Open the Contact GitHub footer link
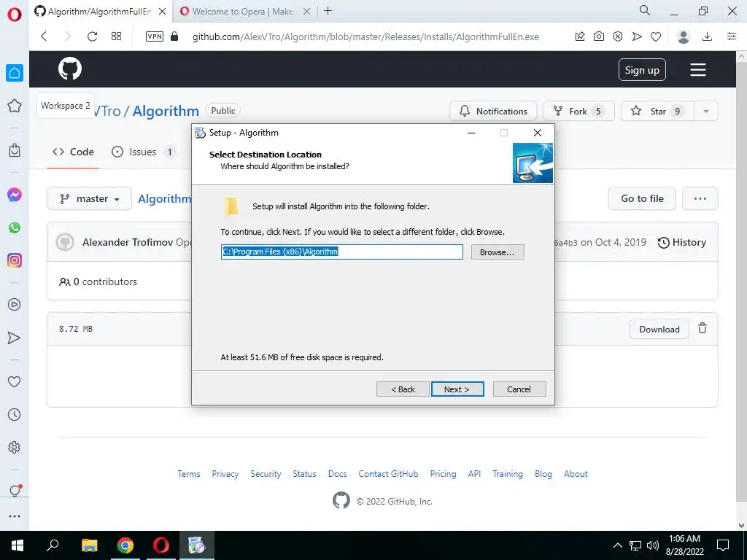Image resolution: width=747 pixels, height=560 pixels. [x=388, y=474]
